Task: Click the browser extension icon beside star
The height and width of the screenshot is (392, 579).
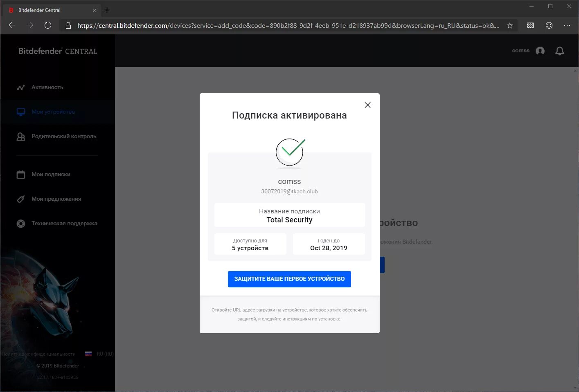Action: (530, 25)
